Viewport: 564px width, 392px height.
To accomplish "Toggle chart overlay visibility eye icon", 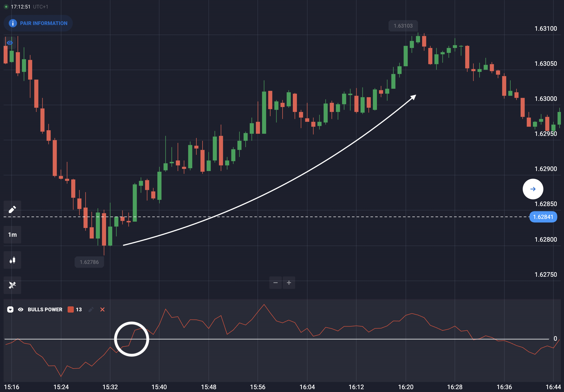I will (x=10, y=43).
